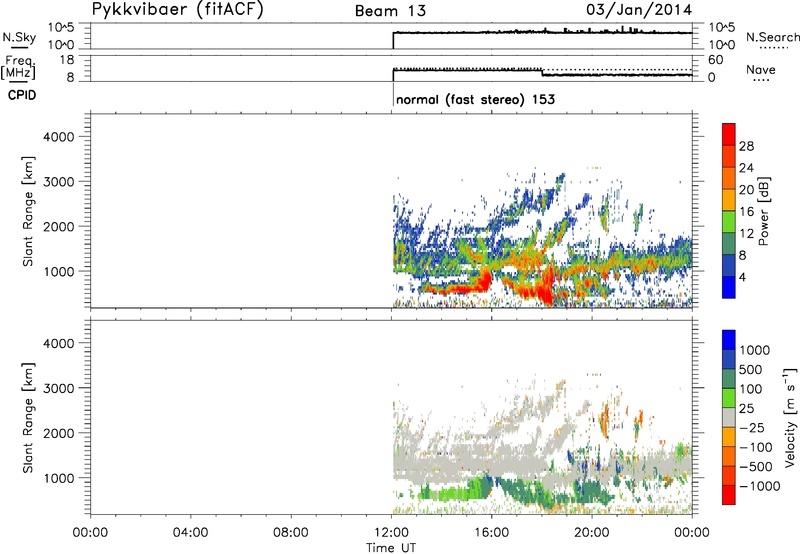Click the solid line sample under N.Sky
800x554 pixels.
[x=19, y=48]
